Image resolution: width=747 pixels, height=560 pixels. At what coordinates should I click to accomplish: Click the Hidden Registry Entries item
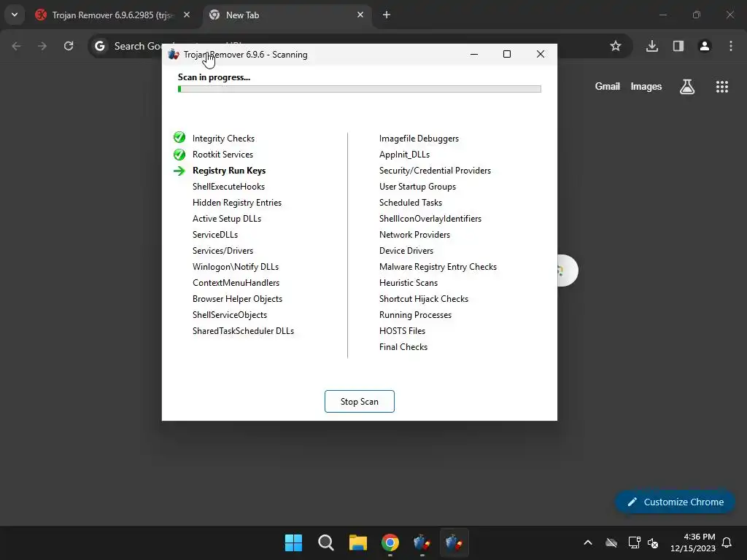pos(237,203)
